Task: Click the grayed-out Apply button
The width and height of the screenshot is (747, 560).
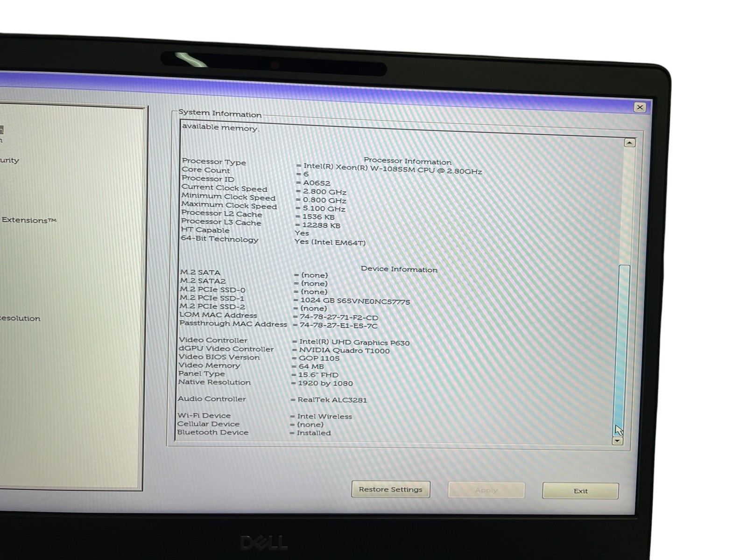Action: [486, 490]
